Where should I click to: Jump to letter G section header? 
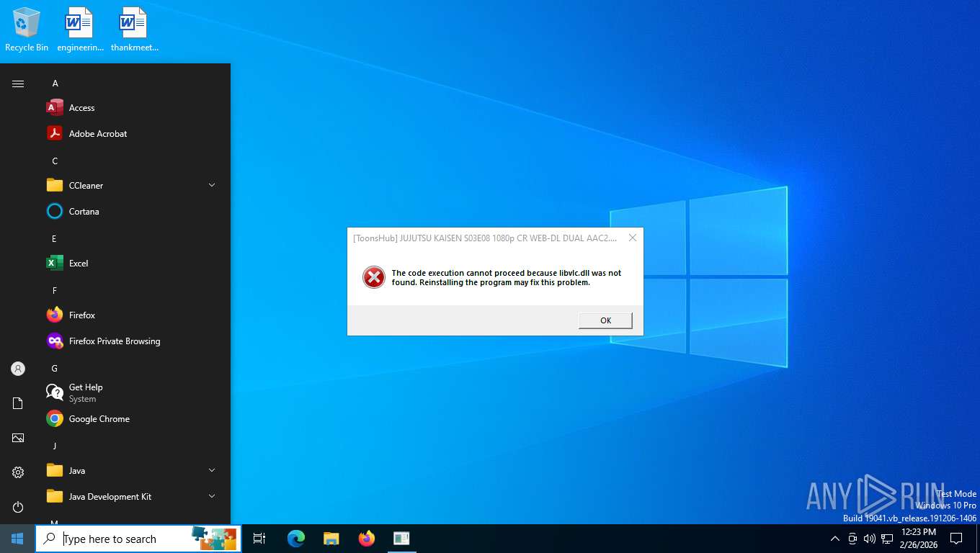pos(55,369)
